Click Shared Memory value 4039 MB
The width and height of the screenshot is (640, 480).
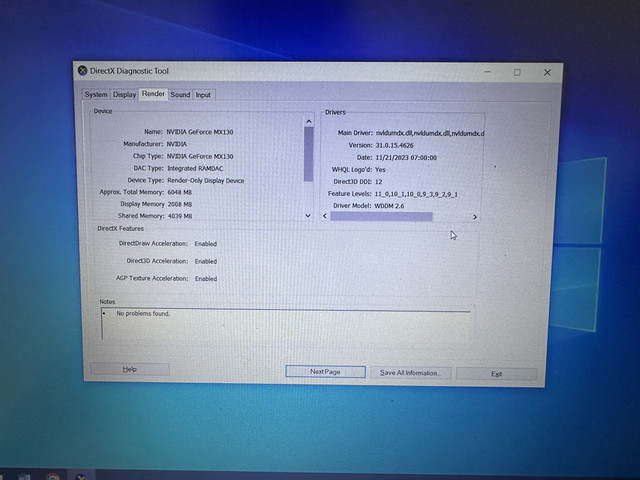(180, 216)
